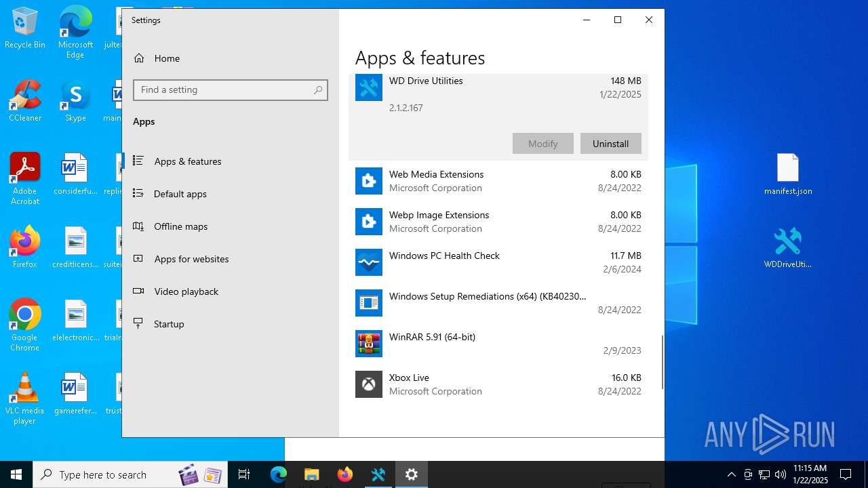Minimize the Settings window
The image size is (868, 488).
pyautogui.click(x=587, y=20)
